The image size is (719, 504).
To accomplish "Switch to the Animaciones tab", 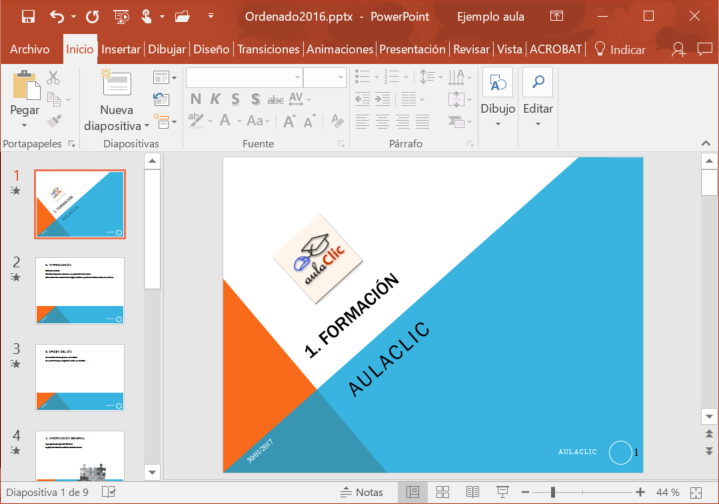I will (340, 49).
